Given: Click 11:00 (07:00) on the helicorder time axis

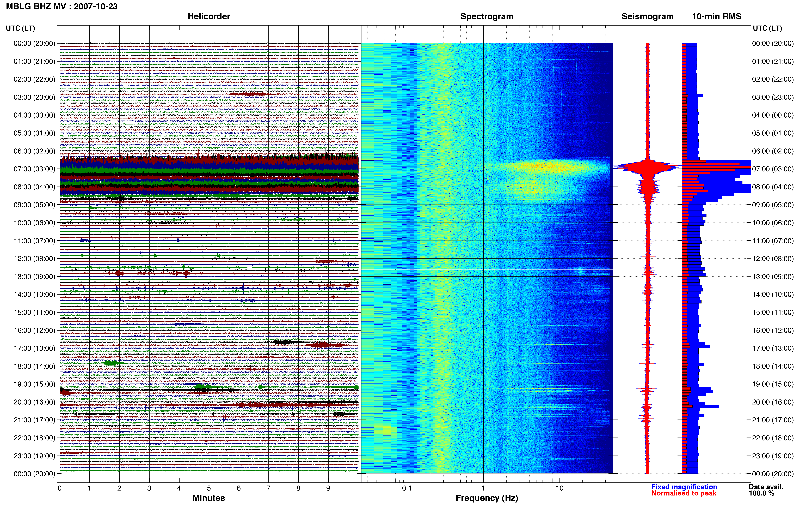Looking at the screenshot, I should [x=34, y=241].
